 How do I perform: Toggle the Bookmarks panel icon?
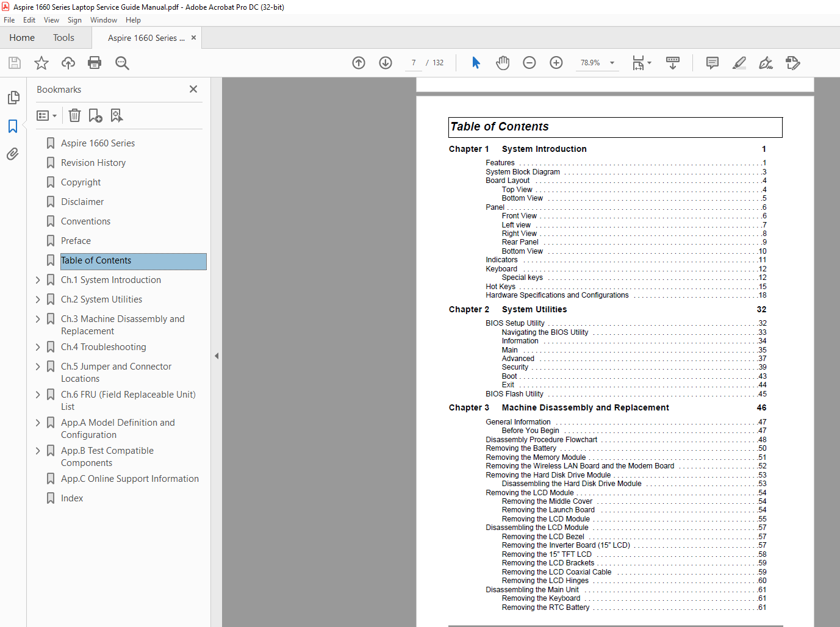13,126
